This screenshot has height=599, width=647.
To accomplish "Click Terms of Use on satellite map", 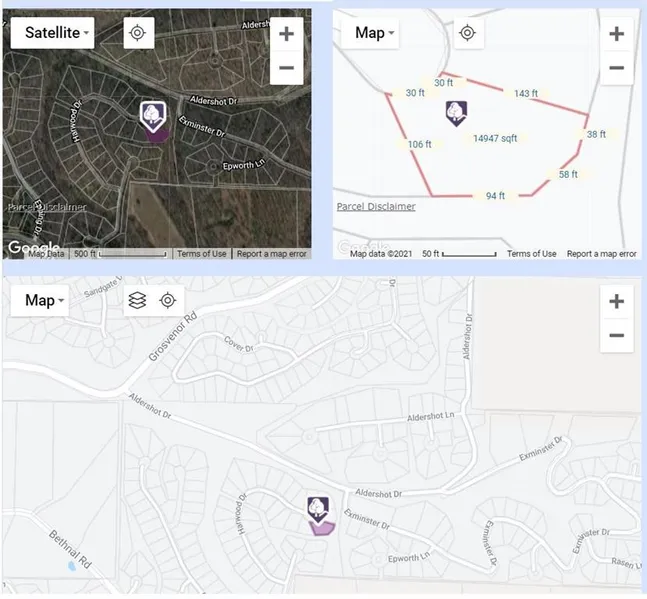I will 202,254.
